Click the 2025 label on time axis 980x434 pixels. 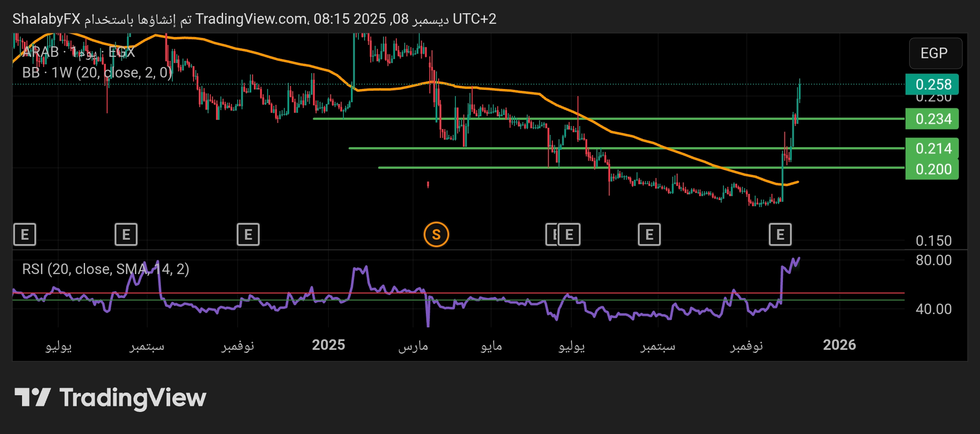click(x=328, y=345)
